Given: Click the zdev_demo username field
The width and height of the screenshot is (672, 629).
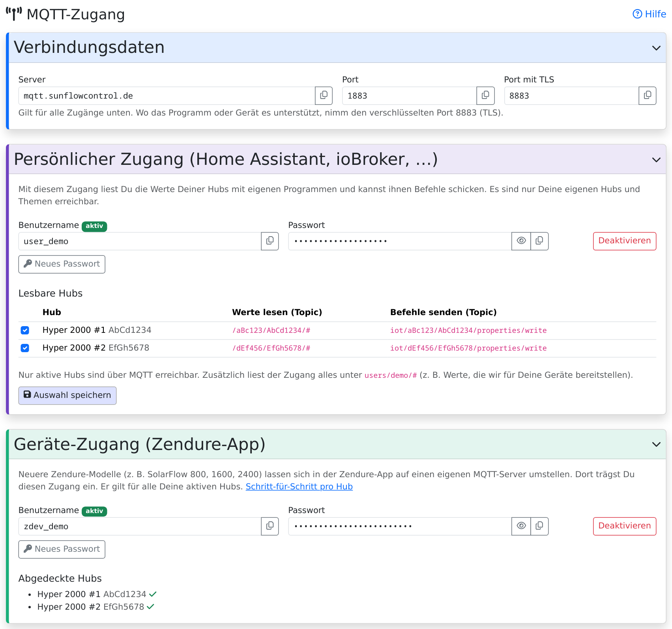Looking at the screenshot, I should point(140,526).
